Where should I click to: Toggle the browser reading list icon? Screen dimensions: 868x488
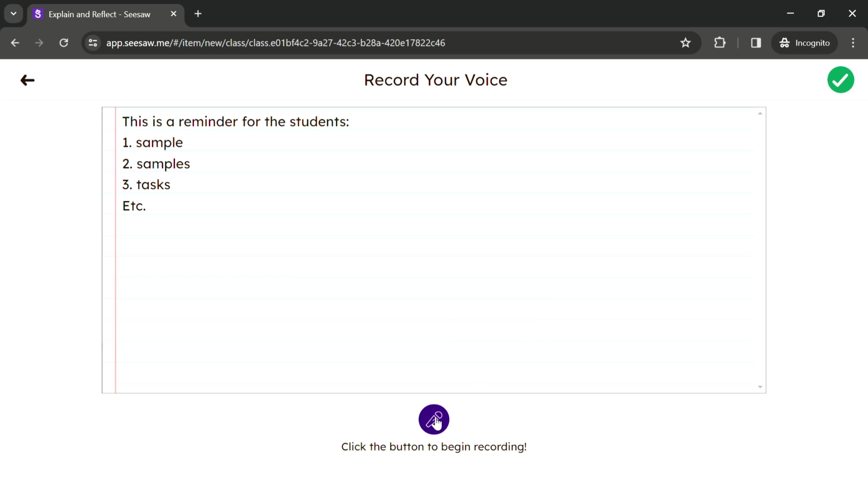[755, 42]
